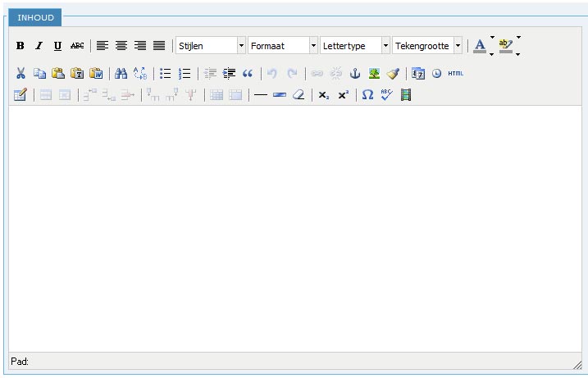Viewport: 588px width, 378px height.
Task: Justify text fully
Action: (x=159, y=46)
